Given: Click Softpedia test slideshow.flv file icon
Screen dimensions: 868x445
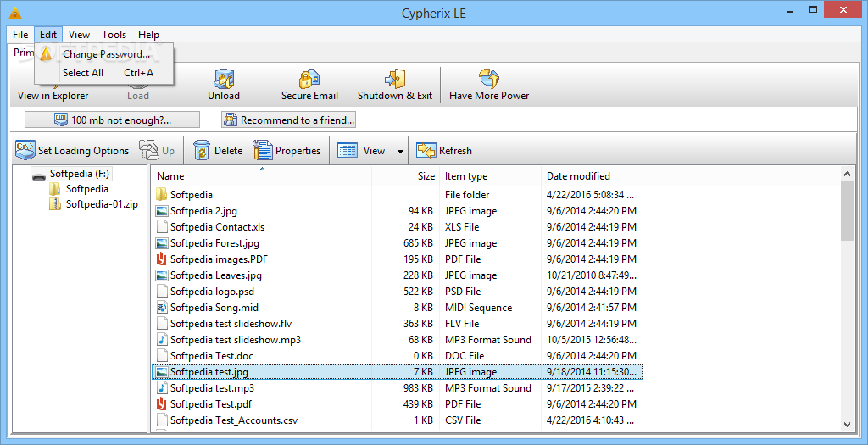Looking at the screenshot, I should [x=162, y=323].
